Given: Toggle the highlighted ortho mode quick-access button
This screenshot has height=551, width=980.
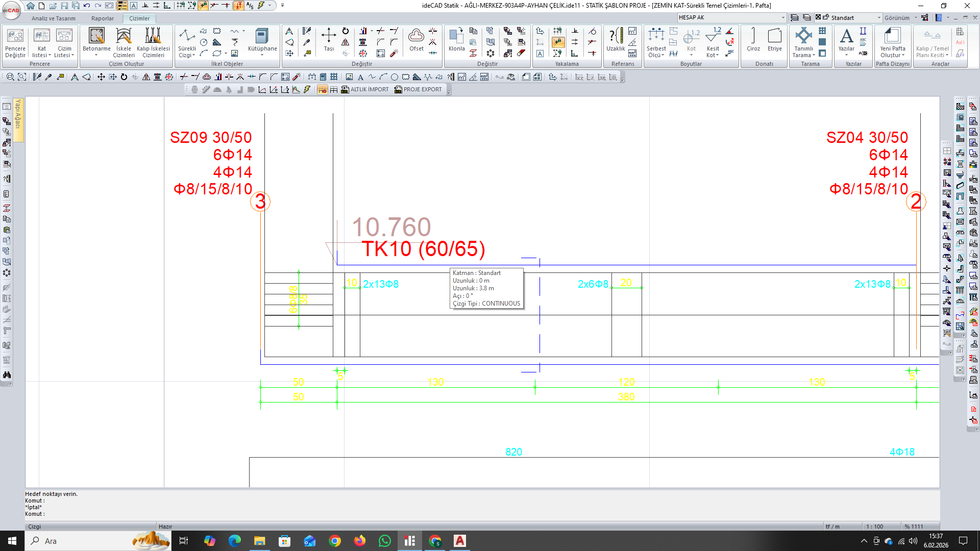Looking at the screenshot, I should (239, 6).
